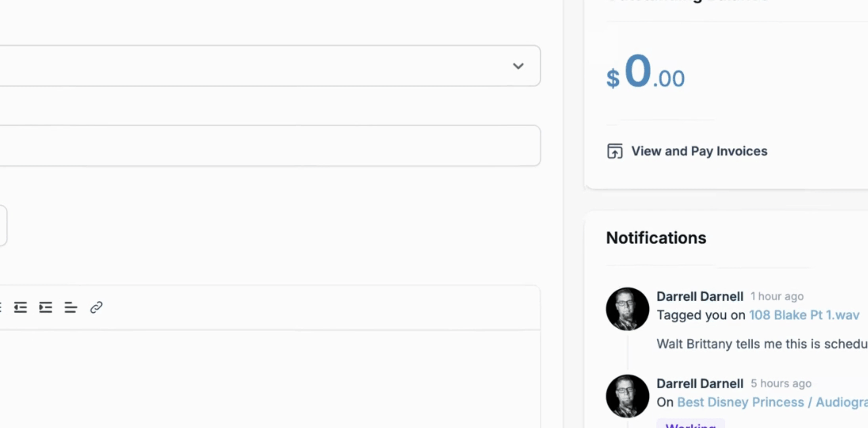The width and height of the screenshot is (868, 428).
Task: Open the 108 Blake Pt 1.wav link
Action: (804, 315)
